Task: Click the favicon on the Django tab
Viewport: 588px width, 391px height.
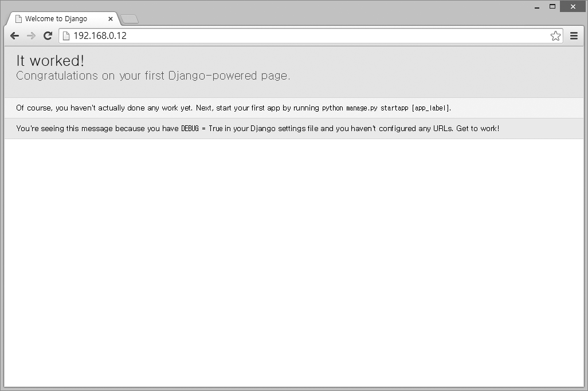Action: (18, 19)
